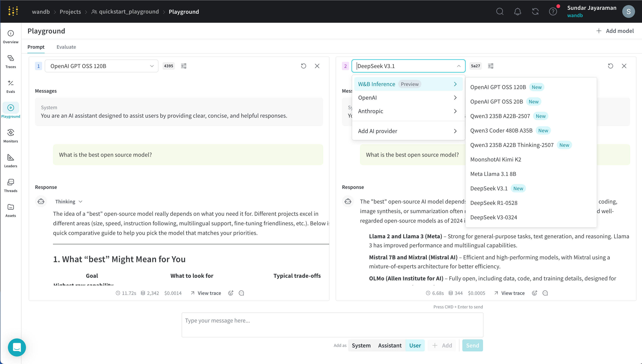
Task: Open the W&B dotted logo home
Action: [x=13, y=11]
